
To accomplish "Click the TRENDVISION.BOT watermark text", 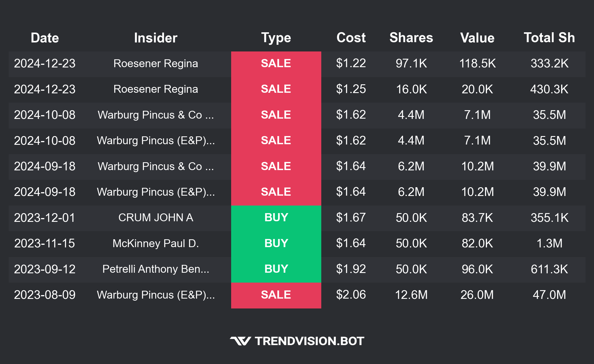I will [x=309, y=341].
